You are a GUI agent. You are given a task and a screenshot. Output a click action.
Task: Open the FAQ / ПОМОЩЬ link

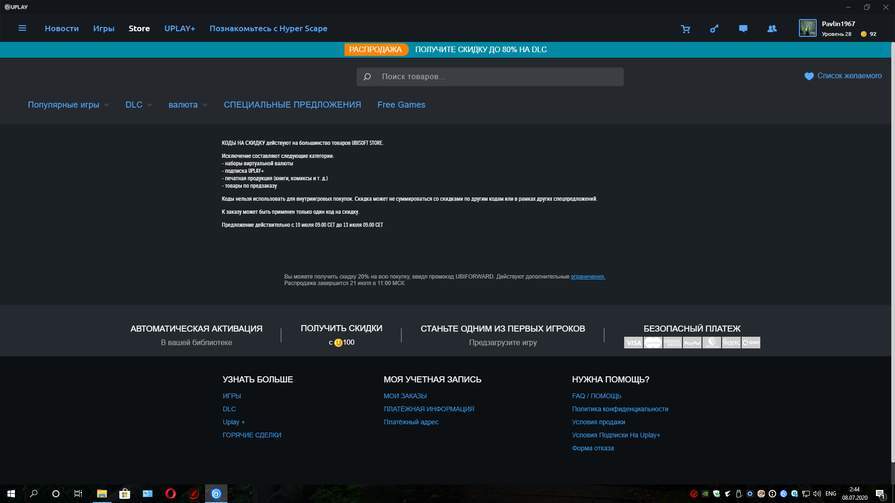[596, 396]
